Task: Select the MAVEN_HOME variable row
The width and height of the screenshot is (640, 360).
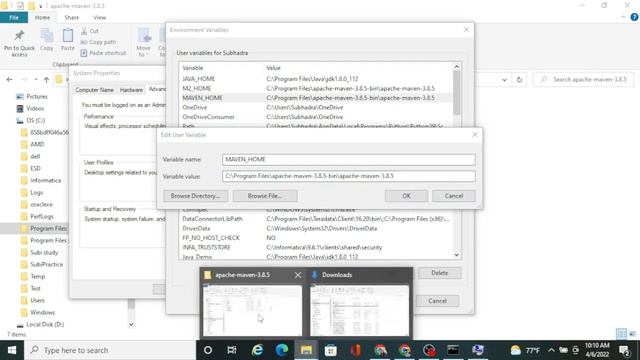Action: tap(316, 98)
